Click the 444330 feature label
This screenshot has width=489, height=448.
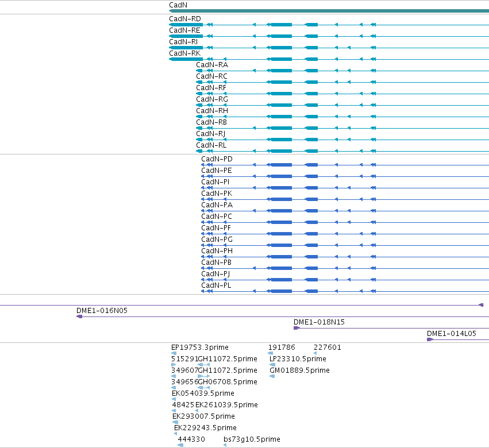pyautogui.click(x=191, y=439)
